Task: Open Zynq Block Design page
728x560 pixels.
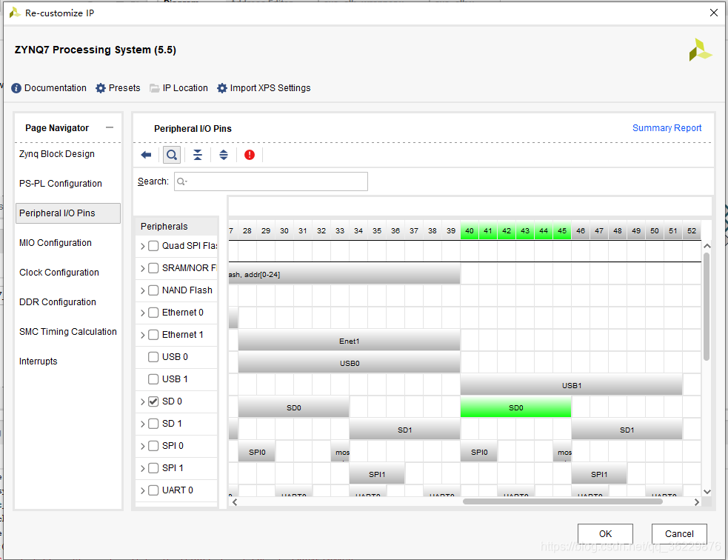Action: pyautogui.click(x=56, y=154)
